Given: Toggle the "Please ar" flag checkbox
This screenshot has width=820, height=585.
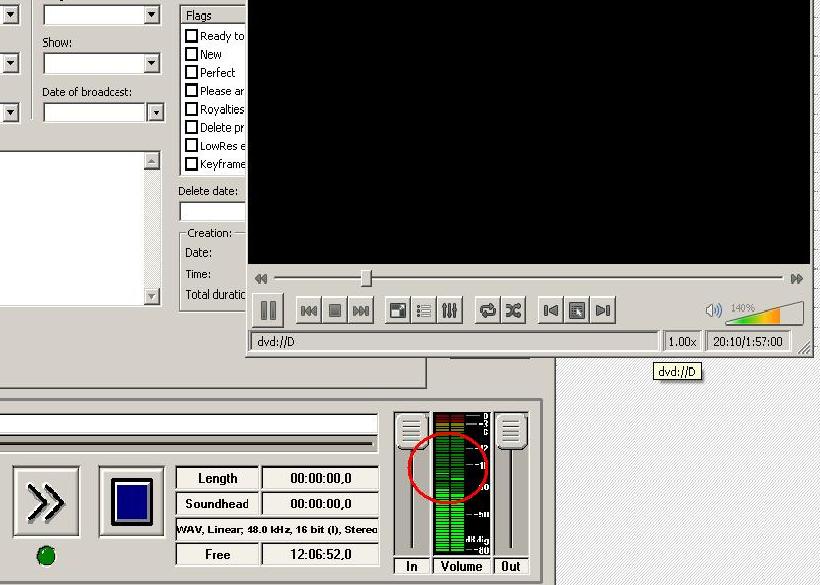Looking at the screenshot, I should click(191, 90).
